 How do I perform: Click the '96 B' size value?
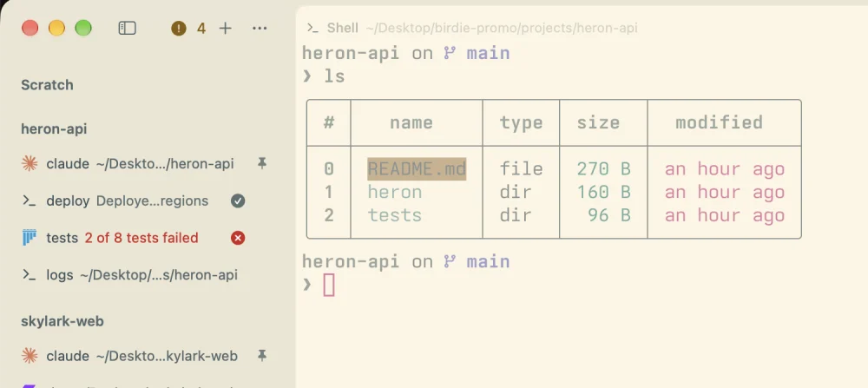609,215
